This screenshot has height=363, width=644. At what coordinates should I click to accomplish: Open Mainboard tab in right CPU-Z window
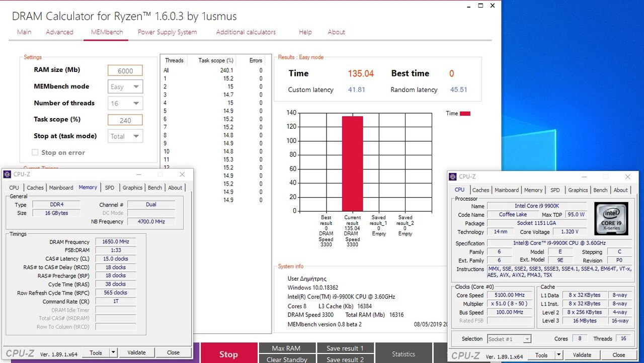(507, 190)
